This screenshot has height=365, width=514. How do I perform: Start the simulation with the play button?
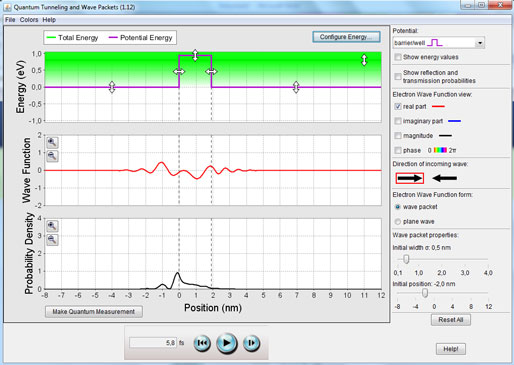227,343
